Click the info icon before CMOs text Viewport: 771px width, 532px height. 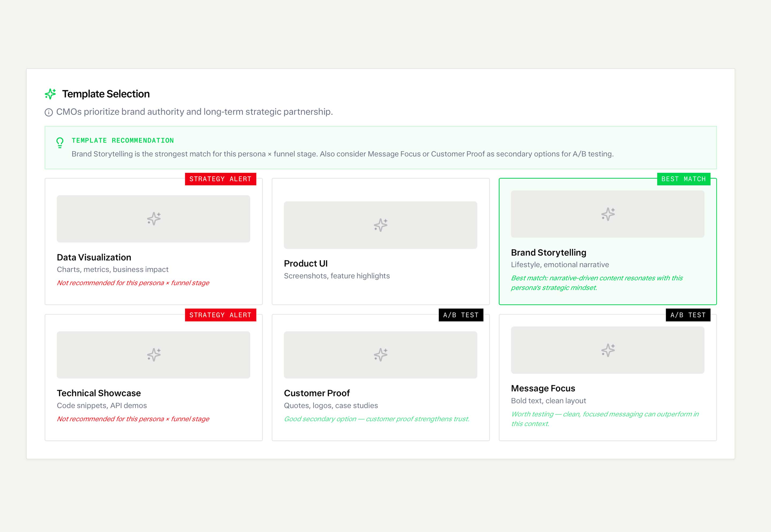coord(49,112)
